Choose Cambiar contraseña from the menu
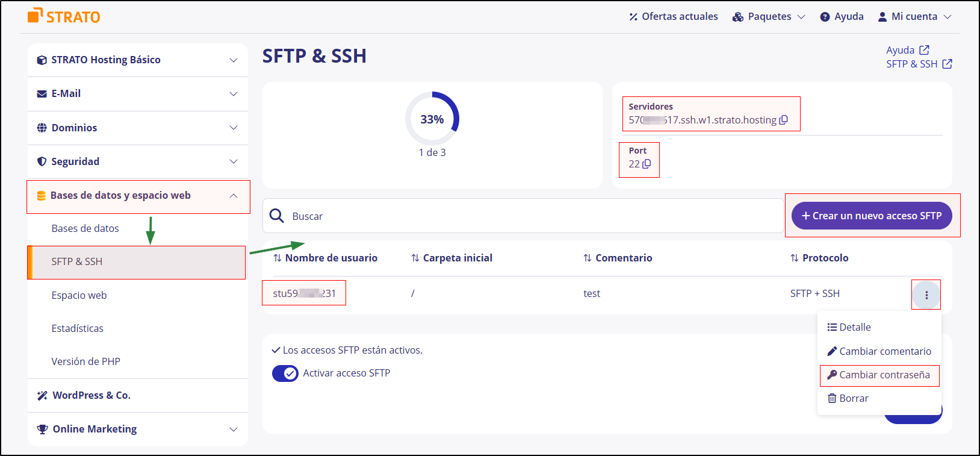The height and width of the screenshot is (456, 980). click(x=879, y=375)
